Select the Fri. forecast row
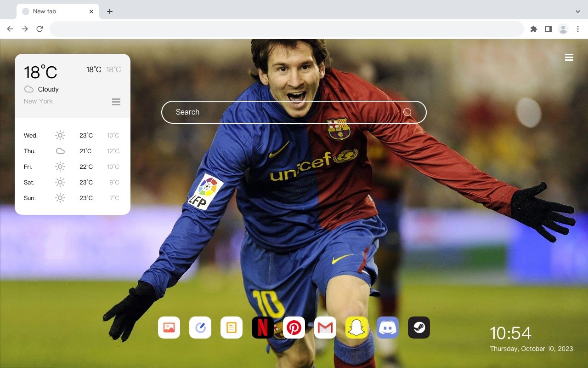The width and height of the screenshot is (588, 368). tap(72, 167)
